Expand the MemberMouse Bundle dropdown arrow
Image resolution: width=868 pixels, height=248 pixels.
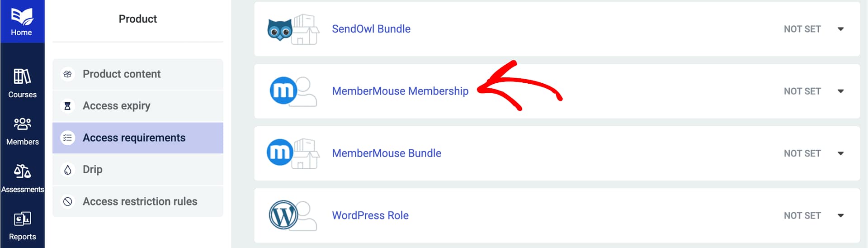point(840,153)
